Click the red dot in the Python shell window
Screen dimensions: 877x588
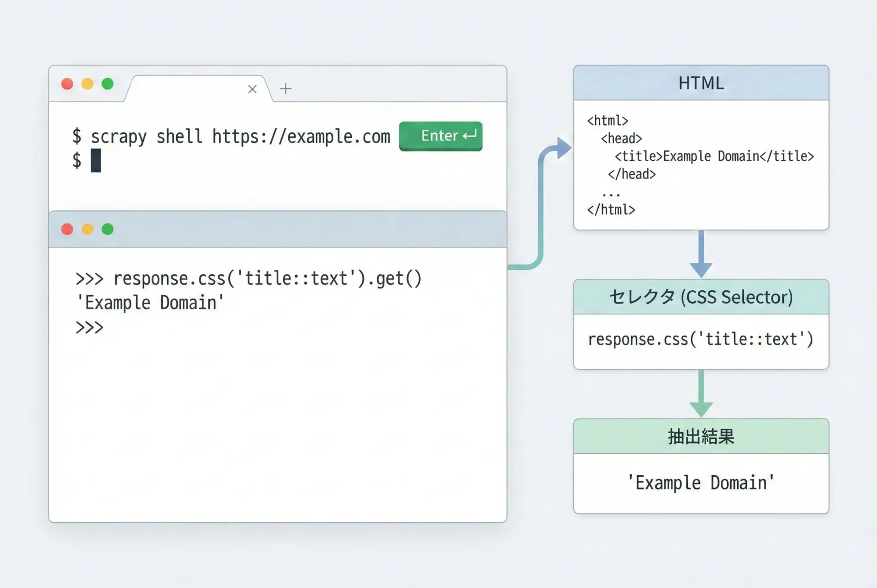67,229
